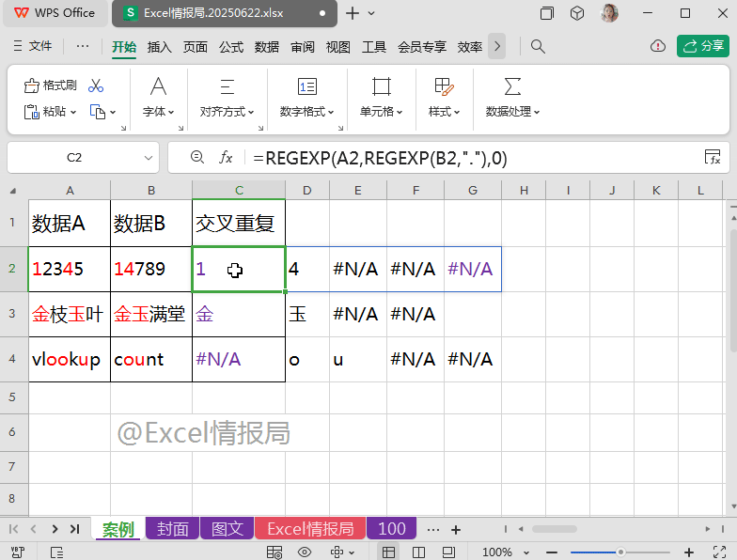This screenshot has width=737, height=560.
Task: Click the fx insert function icon
Action: click(226, 158)
